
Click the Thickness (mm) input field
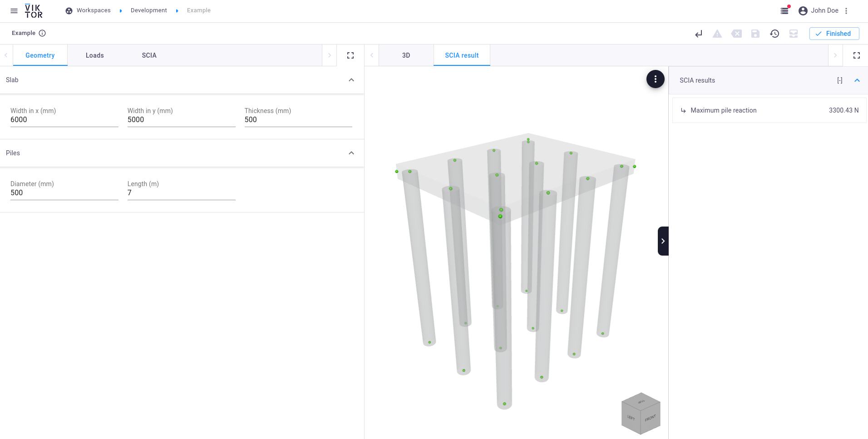pos(298,120)
